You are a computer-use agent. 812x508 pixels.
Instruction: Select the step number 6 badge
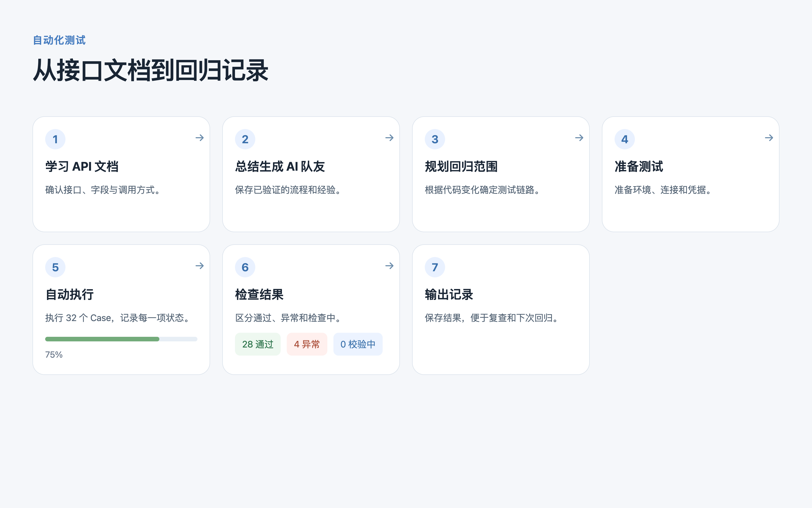coord(245,267)
